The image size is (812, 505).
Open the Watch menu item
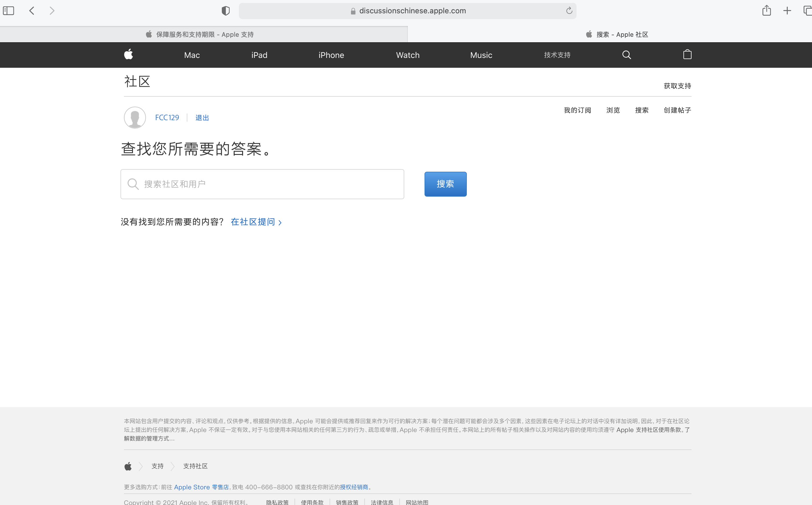[407, 55]
